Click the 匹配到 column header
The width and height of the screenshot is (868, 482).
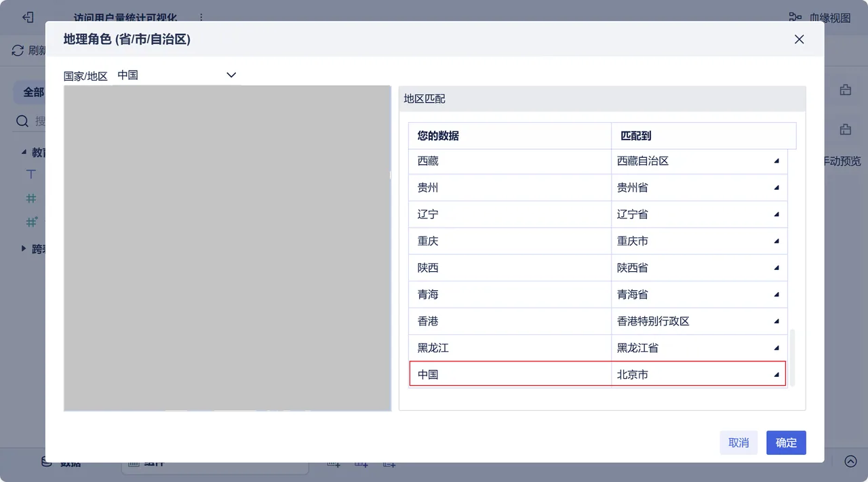pyautogui.click(x=704, y=136)
